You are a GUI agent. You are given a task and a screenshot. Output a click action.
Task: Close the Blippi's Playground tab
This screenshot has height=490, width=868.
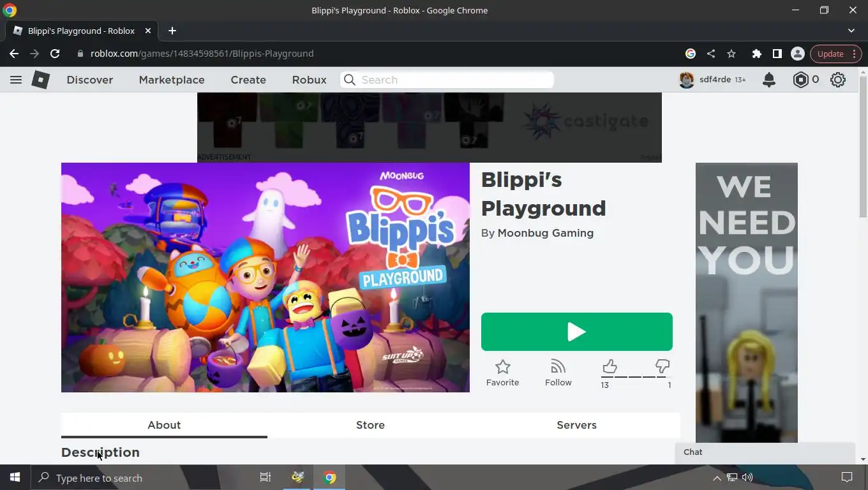pos(148,31)
